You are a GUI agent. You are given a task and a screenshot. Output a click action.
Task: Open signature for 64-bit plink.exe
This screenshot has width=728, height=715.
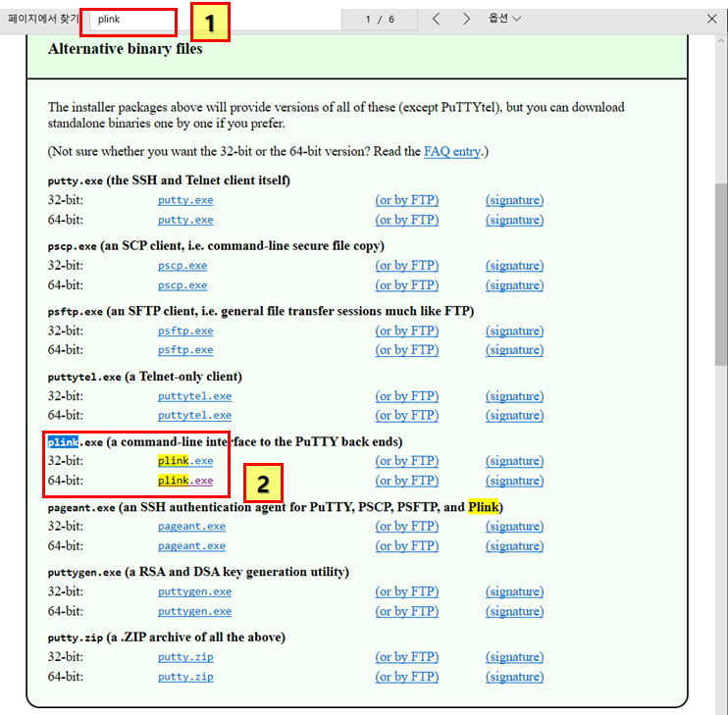pos(514,481)
